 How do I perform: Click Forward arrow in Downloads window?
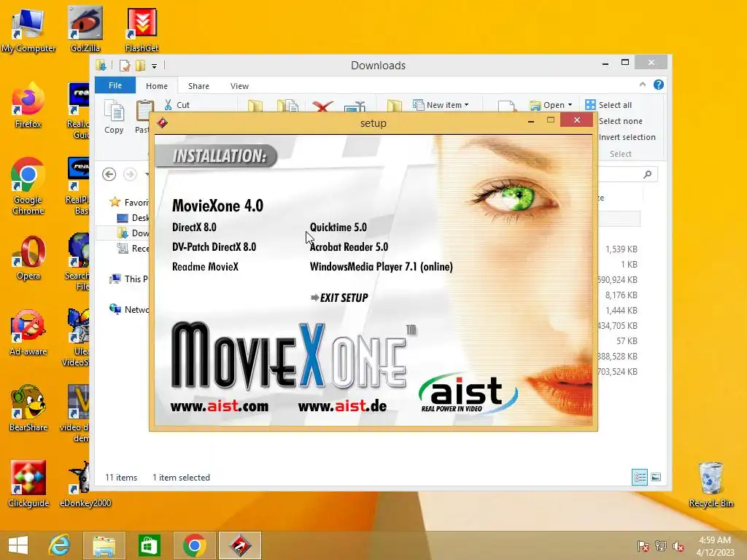pos(130,174)
